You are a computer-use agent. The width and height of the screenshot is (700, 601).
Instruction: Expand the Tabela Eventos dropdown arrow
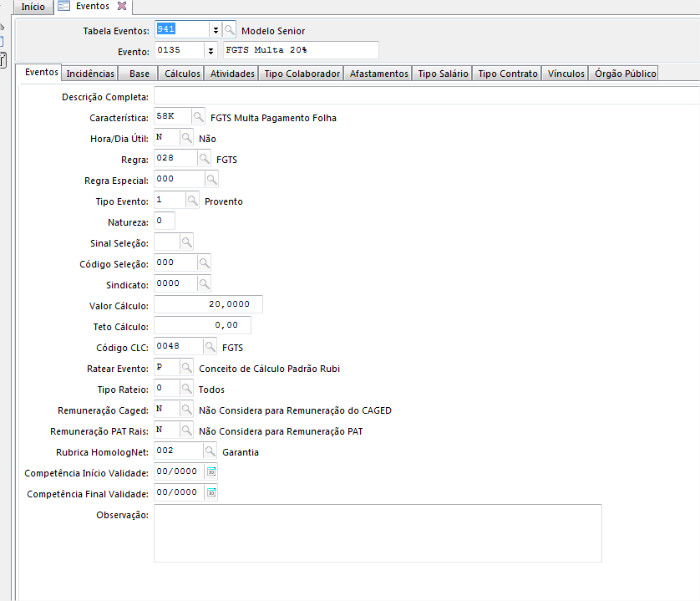point(216,30)
